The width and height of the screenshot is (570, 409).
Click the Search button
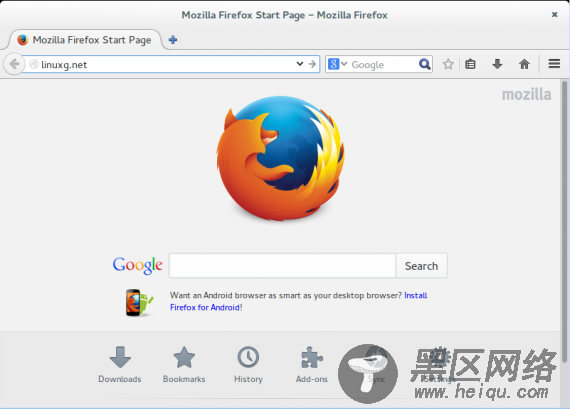(421, 266)
